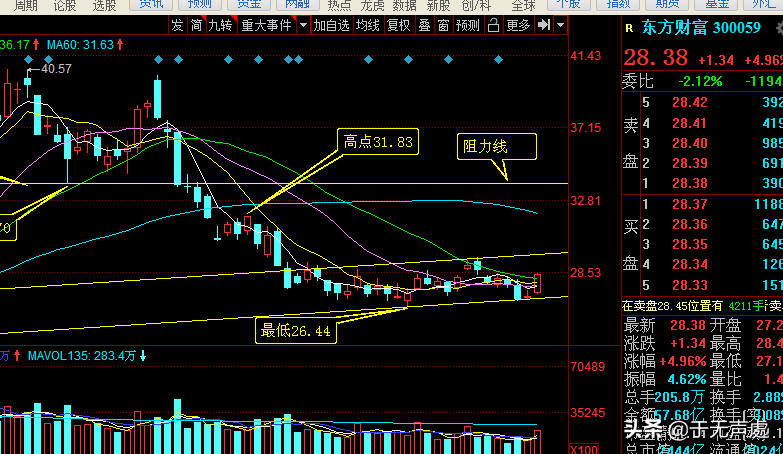The height and width of the screenshot is (454, 783).
Task: Click 振幅 value 4.62%
Action: pyautogui.click(x=687, y=379)
